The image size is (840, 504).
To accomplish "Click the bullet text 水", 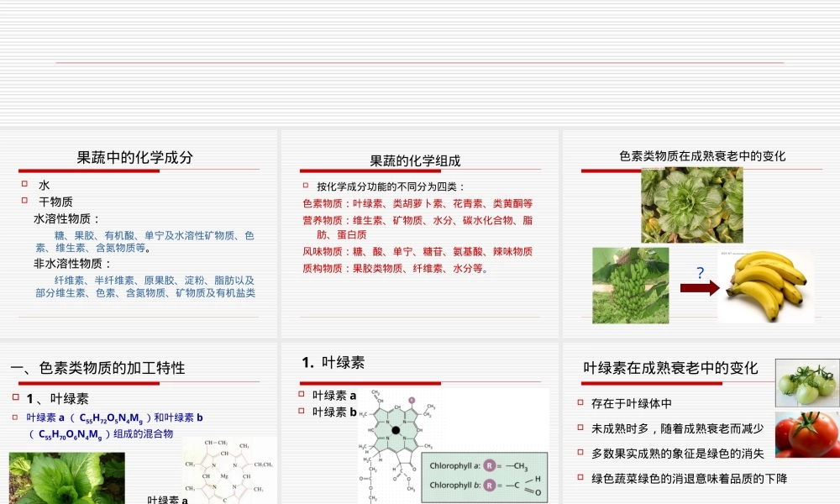I will [x=44, y=186].
